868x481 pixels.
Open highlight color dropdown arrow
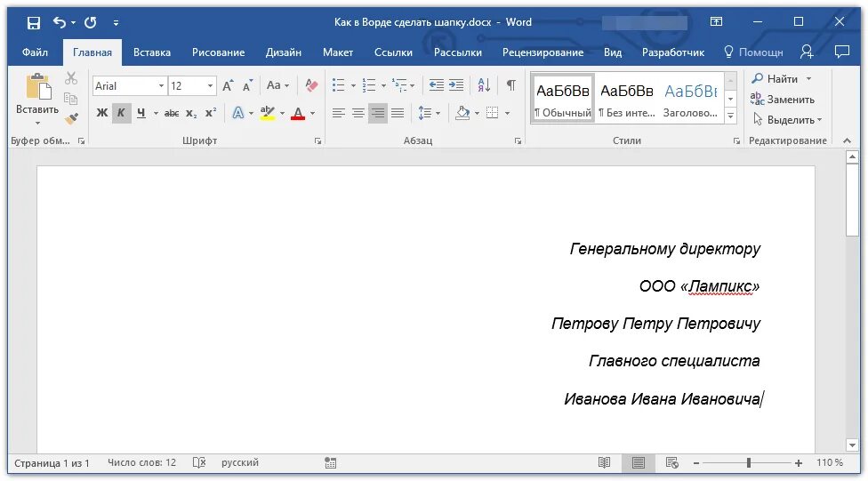pos(282,113)
